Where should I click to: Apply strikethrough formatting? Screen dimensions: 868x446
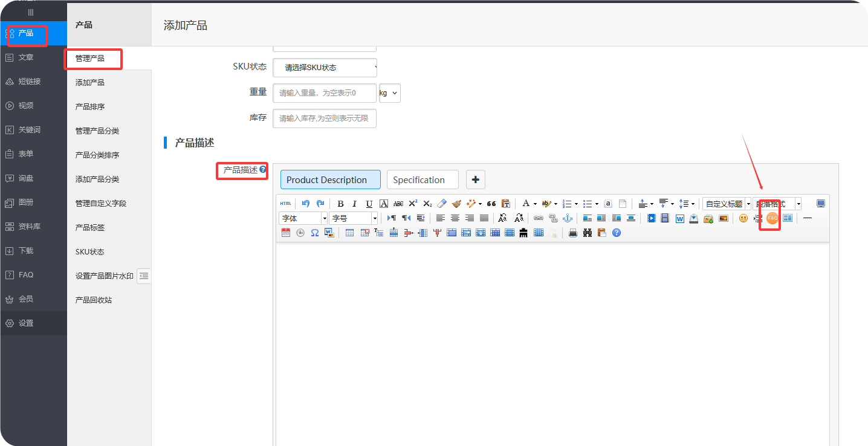(x=398, y=204)
